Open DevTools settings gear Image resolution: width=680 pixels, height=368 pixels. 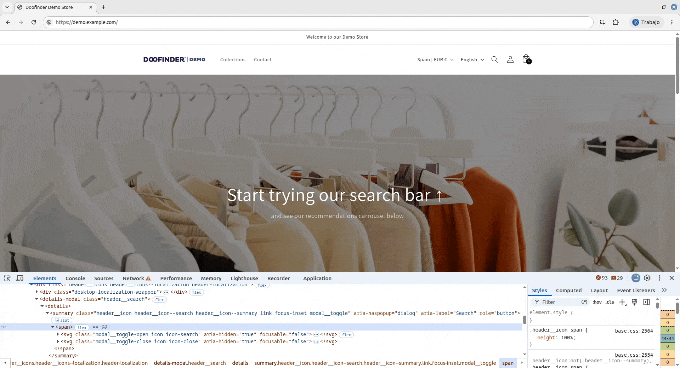[647, 278]
